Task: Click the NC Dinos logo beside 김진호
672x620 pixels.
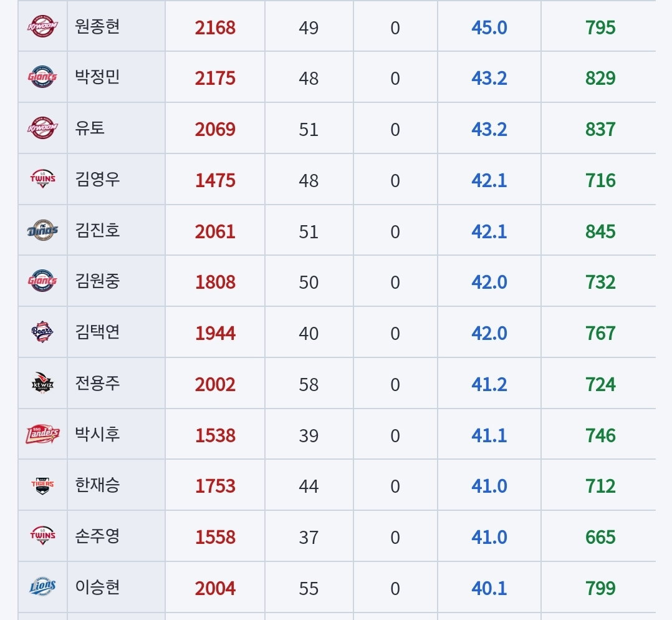Action: click(42, 230)
